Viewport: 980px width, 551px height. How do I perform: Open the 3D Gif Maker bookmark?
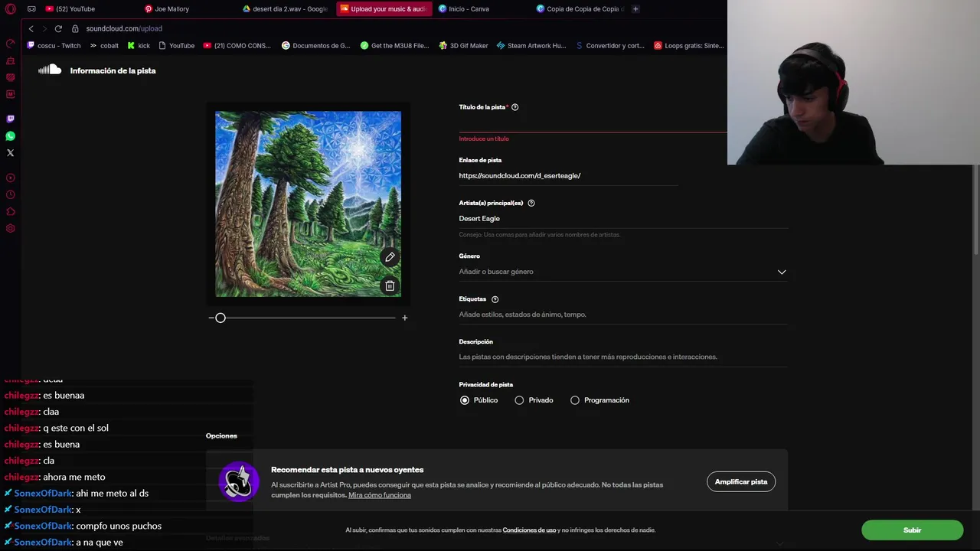click(x=463, y=45)
